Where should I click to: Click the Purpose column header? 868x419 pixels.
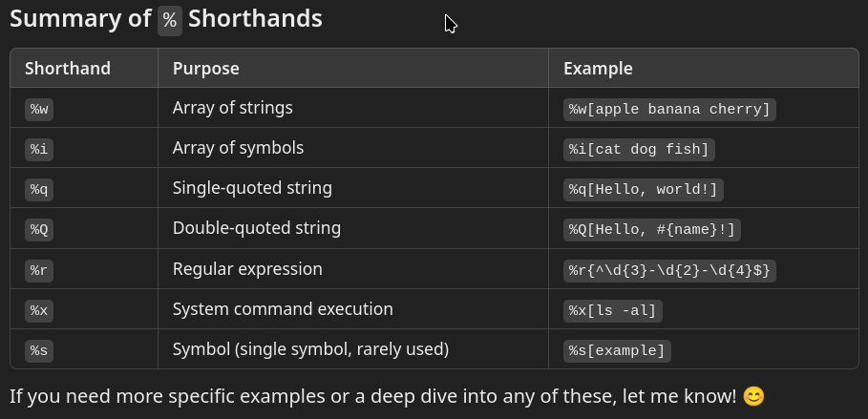click(206, 69)
